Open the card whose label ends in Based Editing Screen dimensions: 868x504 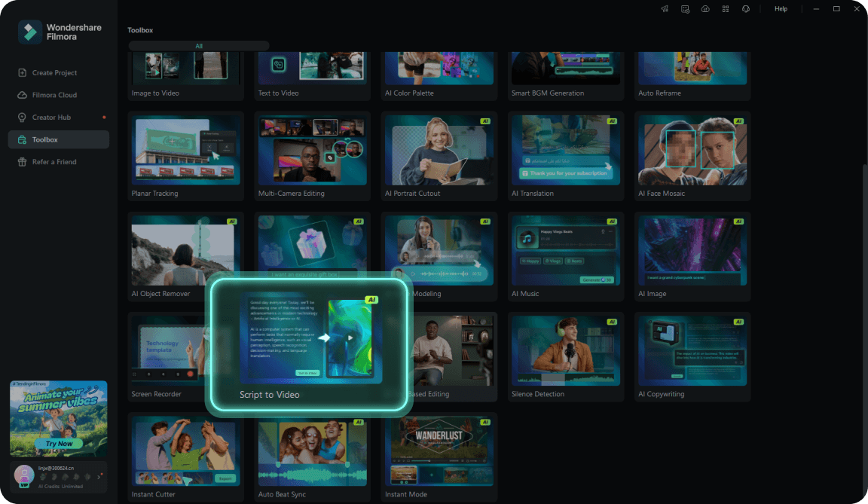pyautogui.click(x=454, y=357)
